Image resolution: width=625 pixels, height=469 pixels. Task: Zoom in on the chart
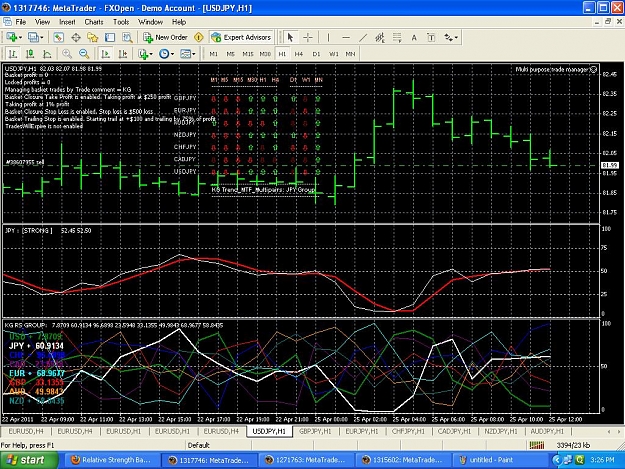[67, 53]
